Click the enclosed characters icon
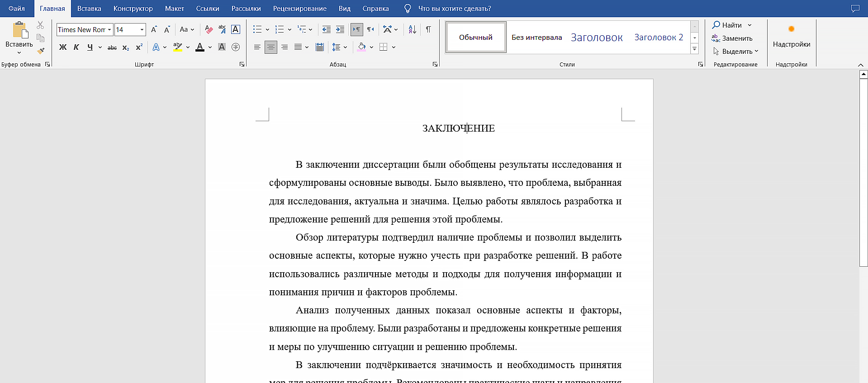Viewport: 868px width, 383px height. [x=236, y=47]
